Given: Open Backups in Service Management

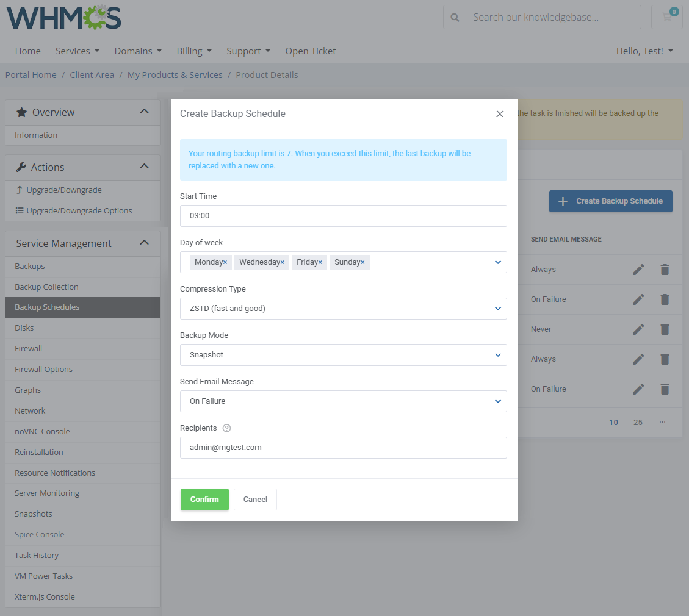Looking at the screenshot, I should [x=82, y=267].
